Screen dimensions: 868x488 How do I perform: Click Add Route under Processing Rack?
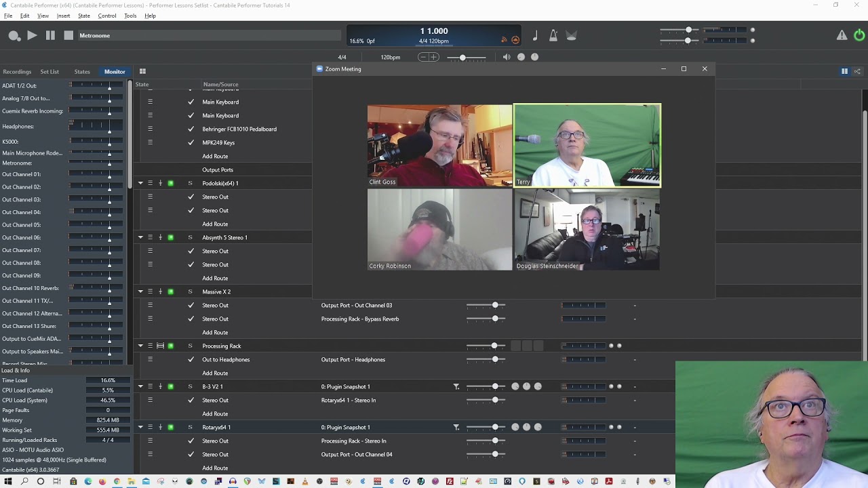pos(215,373)
